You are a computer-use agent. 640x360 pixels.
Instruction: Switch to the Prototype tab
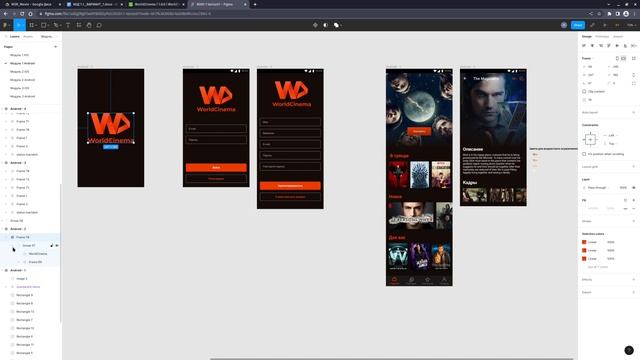(x=602, y=36)
